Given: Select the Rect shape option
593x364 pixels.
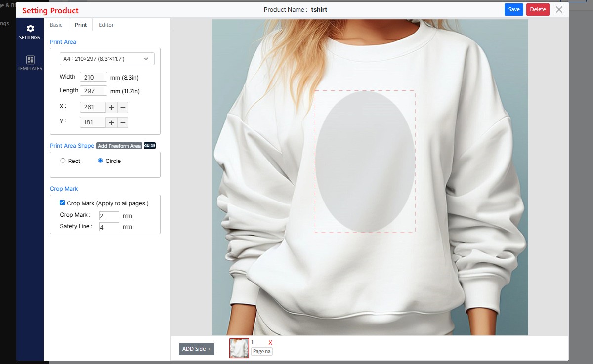Looking at the screenshot, I should [x=63, y=161].
